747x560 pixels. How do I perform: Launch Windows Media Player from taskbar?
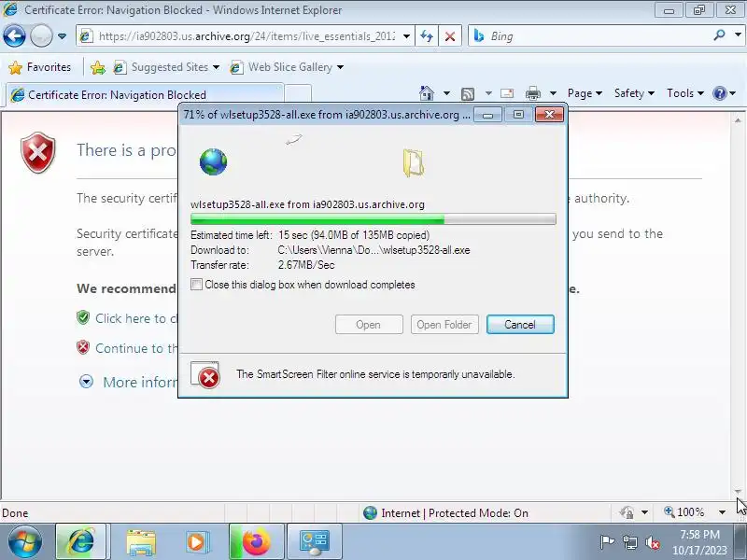[x=197, y=542]
